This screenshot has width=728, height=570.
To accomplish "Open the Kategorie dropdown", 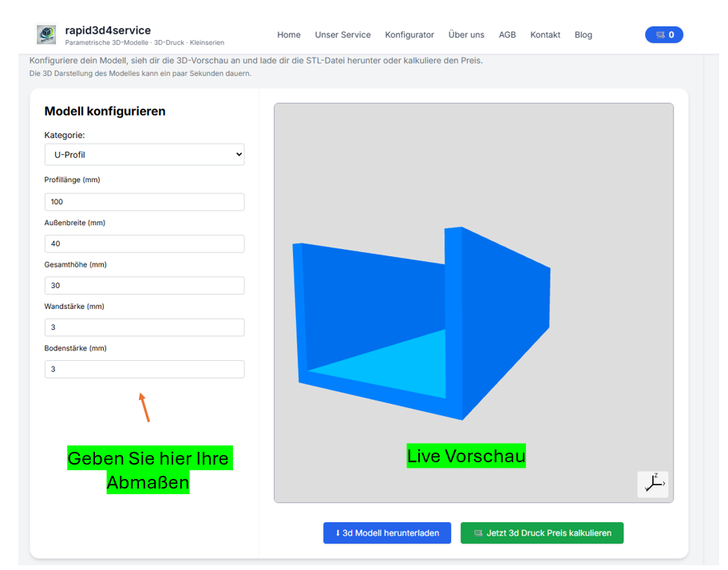I will coord(144,155).
